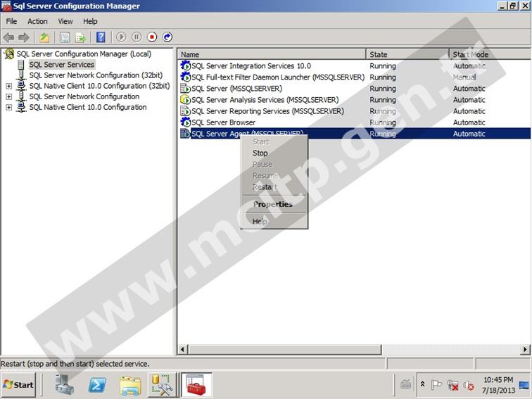This screenshot has width=532, height=399.
Task: Sort by the State column header
Action: tap(408, 54)
